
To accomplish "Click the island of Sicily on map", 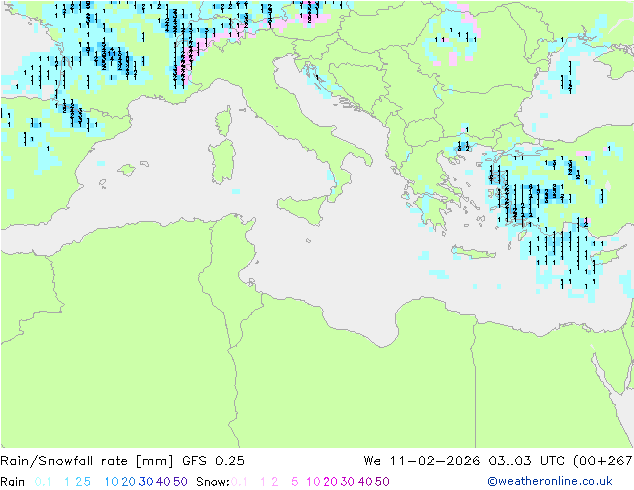I will point(304,209).
